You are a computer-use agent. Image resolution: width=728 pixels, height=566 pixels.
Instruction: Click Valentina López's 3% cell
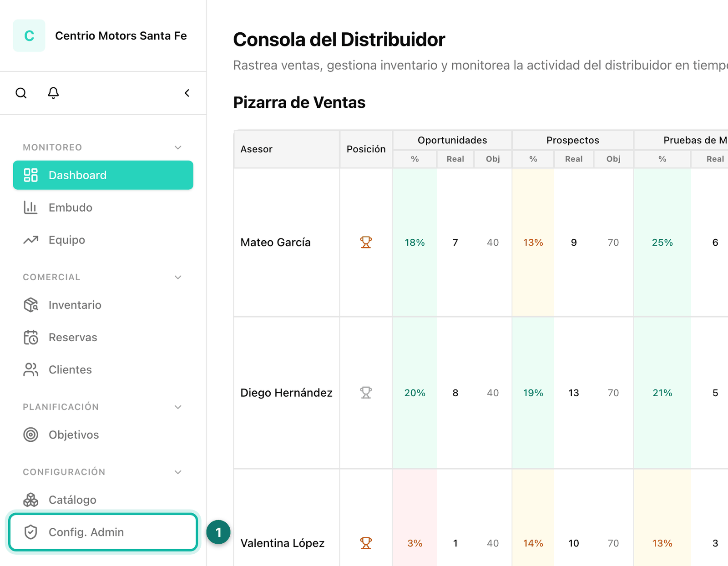[x=415, y=518]
